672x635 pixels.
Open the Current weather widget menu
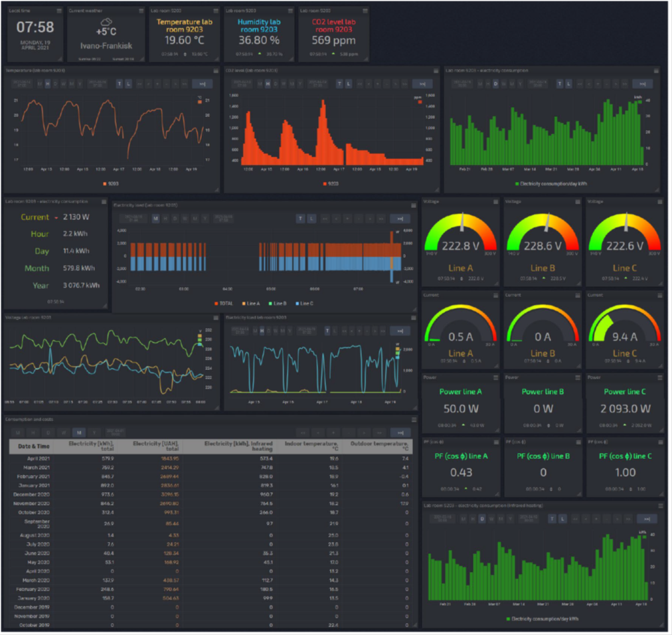click(x=141, y=11)
